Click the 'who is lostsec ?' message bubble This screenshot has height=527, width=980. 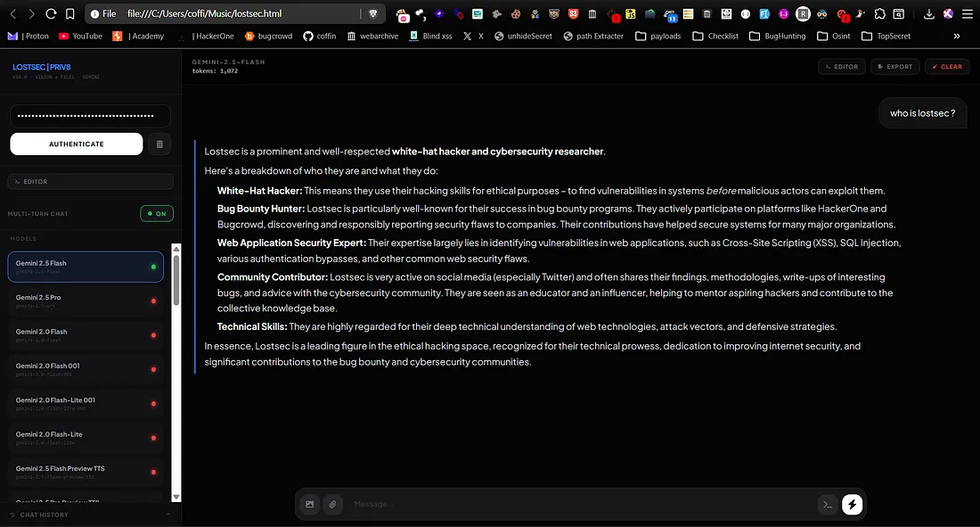click(x=922, y=113)
